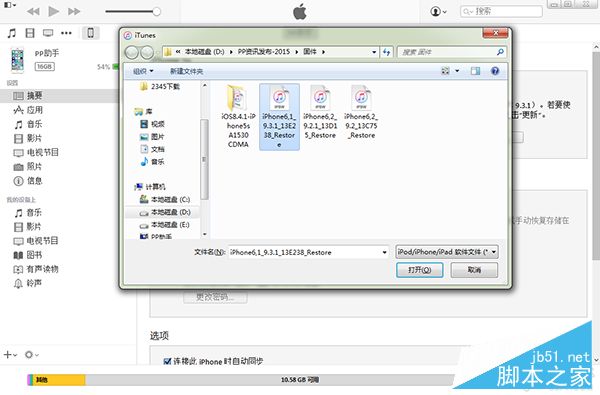Click the iTunes volume slider knob
This screenshot has height=395, width=600.
(157, 11)
